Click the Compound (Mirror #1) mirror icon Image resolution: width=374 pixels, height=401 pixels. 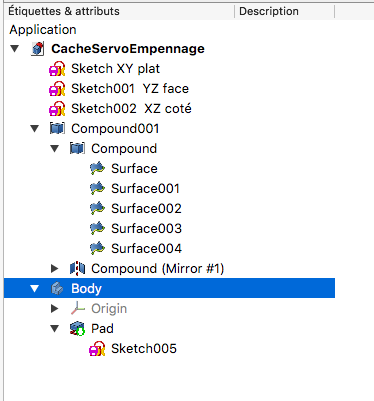pyautogui.click(x=77, y=269)
